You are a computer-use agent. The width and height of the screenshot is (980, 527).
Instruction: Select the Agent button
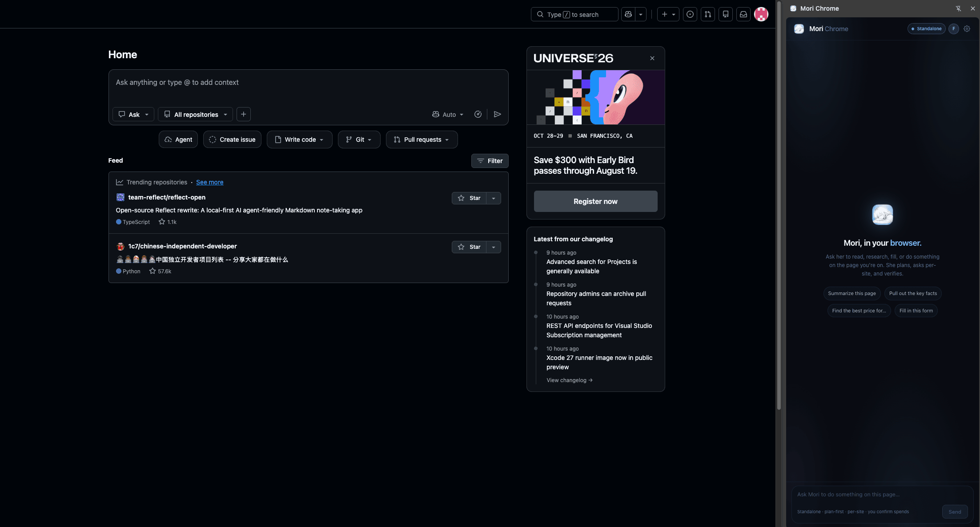[x=178, y=140]
